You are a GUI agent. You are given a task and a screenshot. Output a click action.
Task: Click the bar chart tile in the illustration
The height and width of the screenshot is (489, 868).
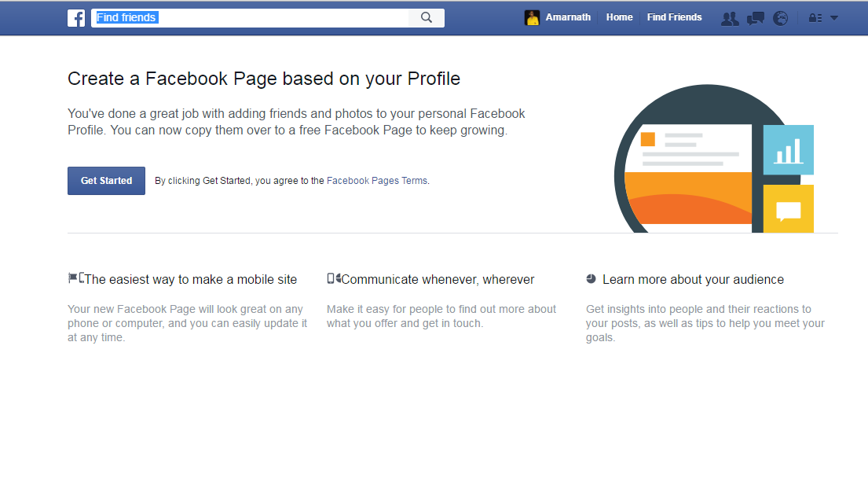789,150
